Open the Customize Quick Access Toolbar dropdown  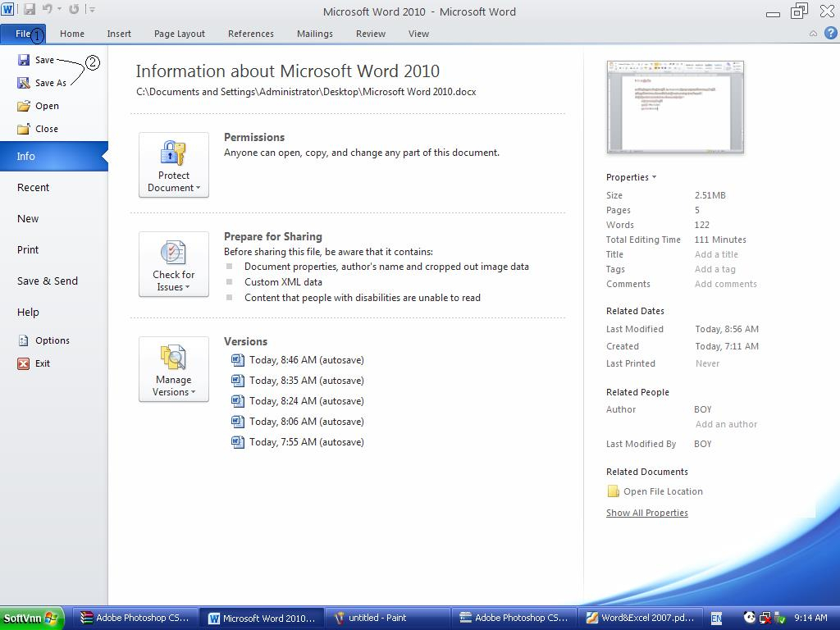pos(91,9)
